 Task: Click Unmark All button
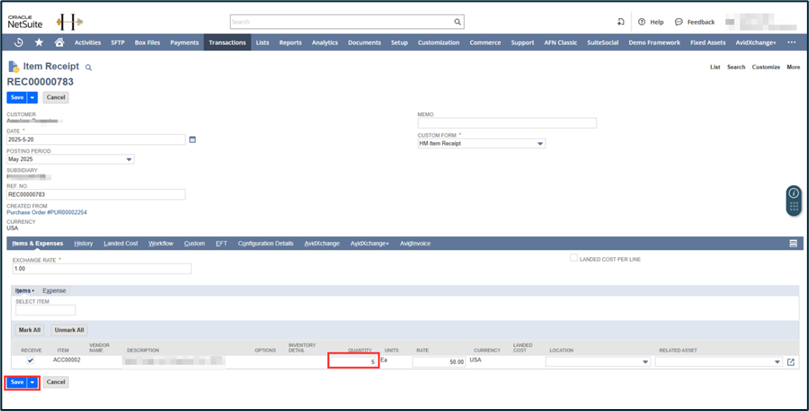[x=69, y=330]
